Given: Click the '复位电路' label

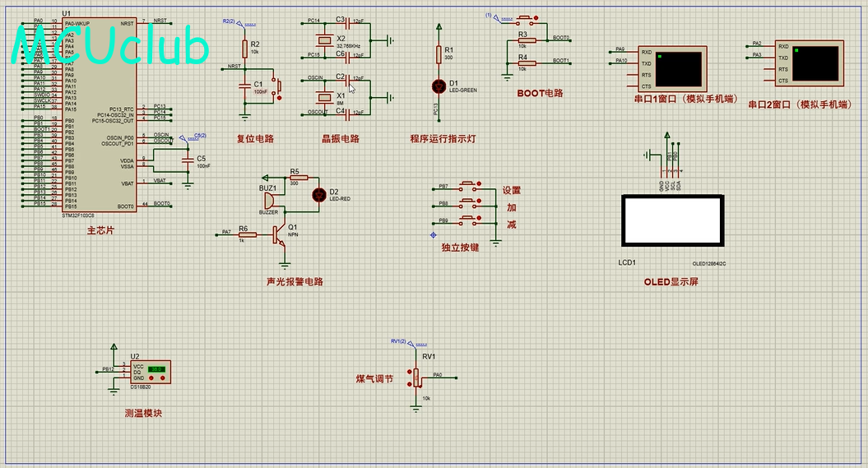Looking at the screenshot, I should tap(255, 139).
